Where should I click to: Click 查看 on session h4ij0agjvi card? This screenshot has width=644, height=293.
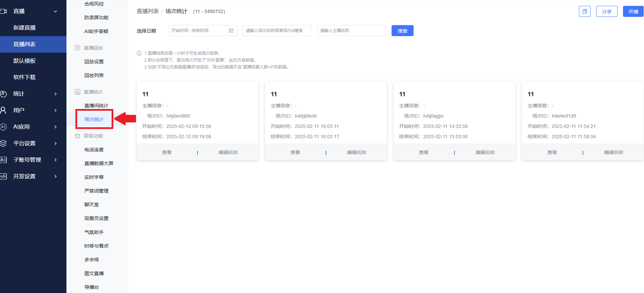point(424,152)
